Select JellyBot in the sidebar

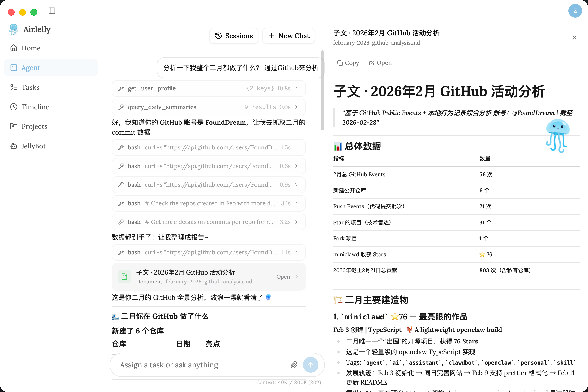pyautogui.click(x=33, y=146)
